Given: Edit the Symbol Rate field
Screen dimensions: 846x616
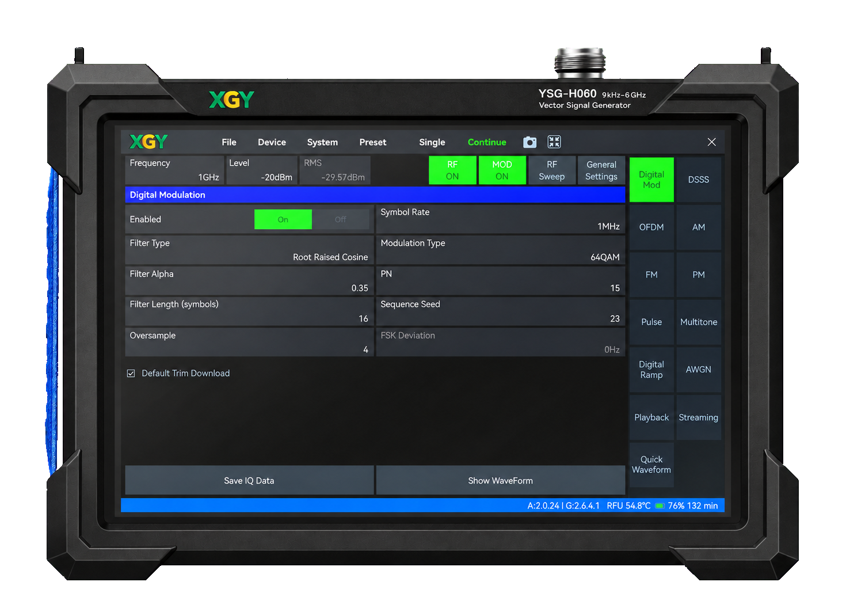Looking at the screenshot, I should click(x=500, y=219).
